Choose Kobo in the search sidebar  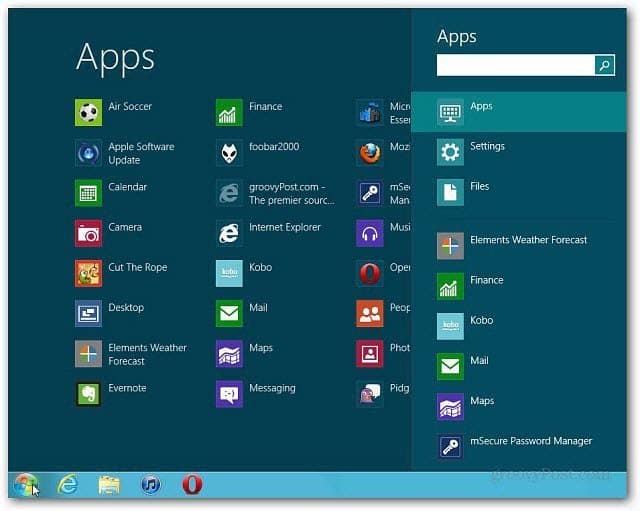pyautogui.click(x=518, y=326)
